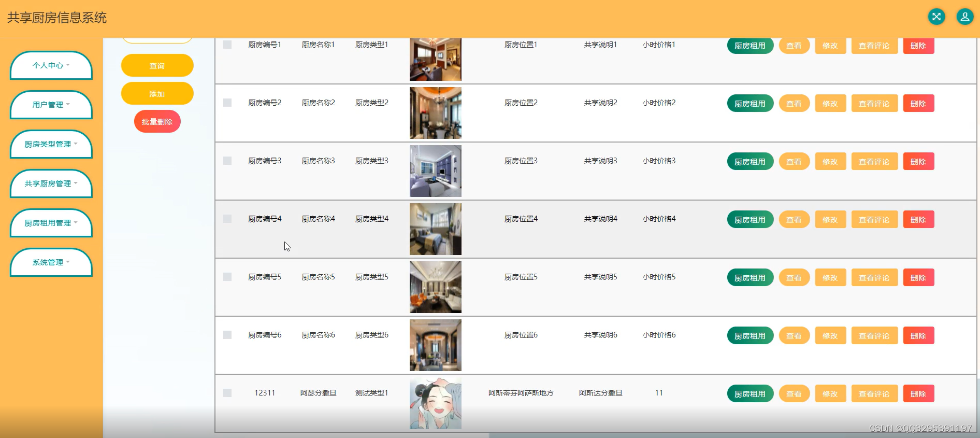This screenshot has height=438, width=980.
Task: Click the 批量删除 batch delete button
Action: [x=157, y=122]
